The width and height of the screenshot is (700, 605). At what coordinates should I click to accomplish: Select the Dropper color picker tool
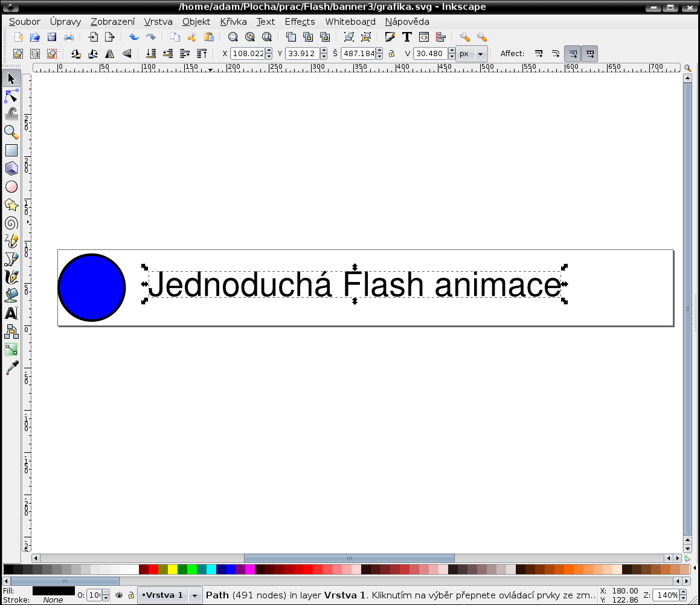click(11, 368)
